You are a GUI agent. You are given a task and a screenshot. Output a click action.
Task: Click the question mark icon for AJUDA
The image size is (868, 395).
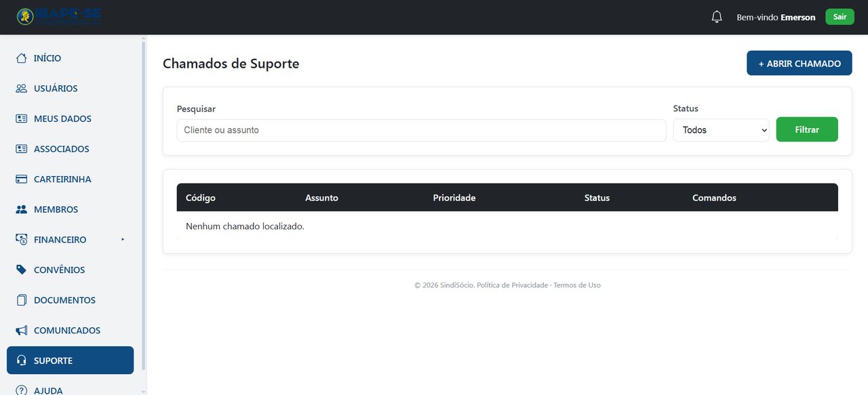[x=22, y=390]
